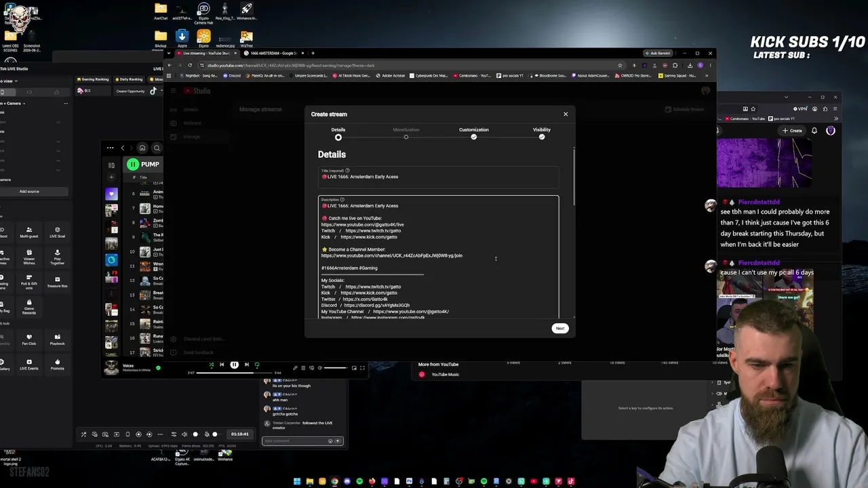This screenshot has height=488, width=868.
Task: Toggle repeat in Spotify
Action: pyautogui.click(x=257, y=365)
